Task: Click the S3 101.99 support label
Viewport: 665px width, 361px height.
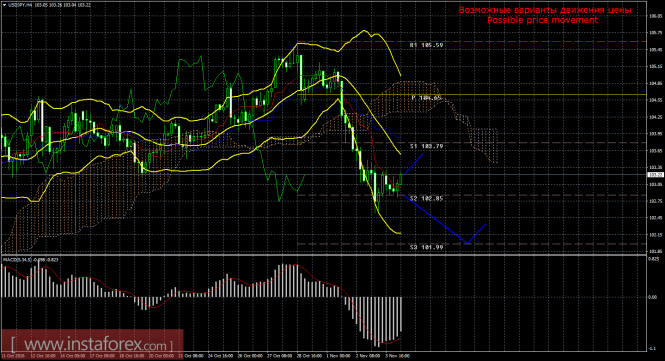Action: [426, 247]
